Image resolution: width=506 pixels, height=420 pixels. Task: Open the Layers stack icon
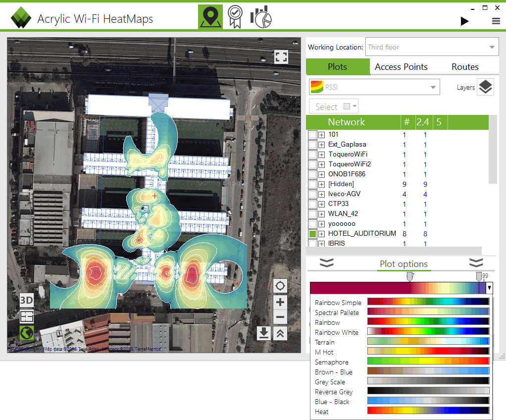pyautogui.click(x=485, y=87)
